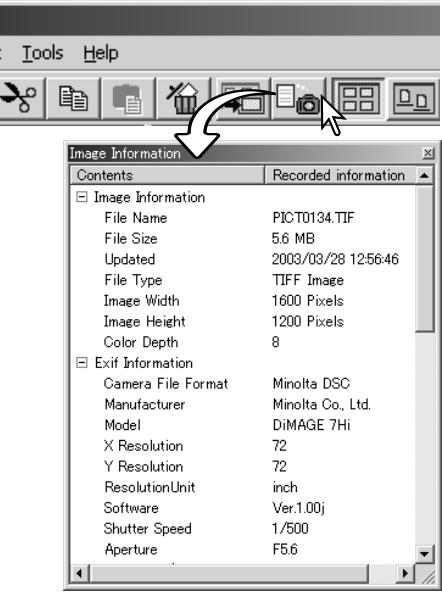The image size is (442, 593).
Task: Select the File Size row label
Action: point(131,239)
